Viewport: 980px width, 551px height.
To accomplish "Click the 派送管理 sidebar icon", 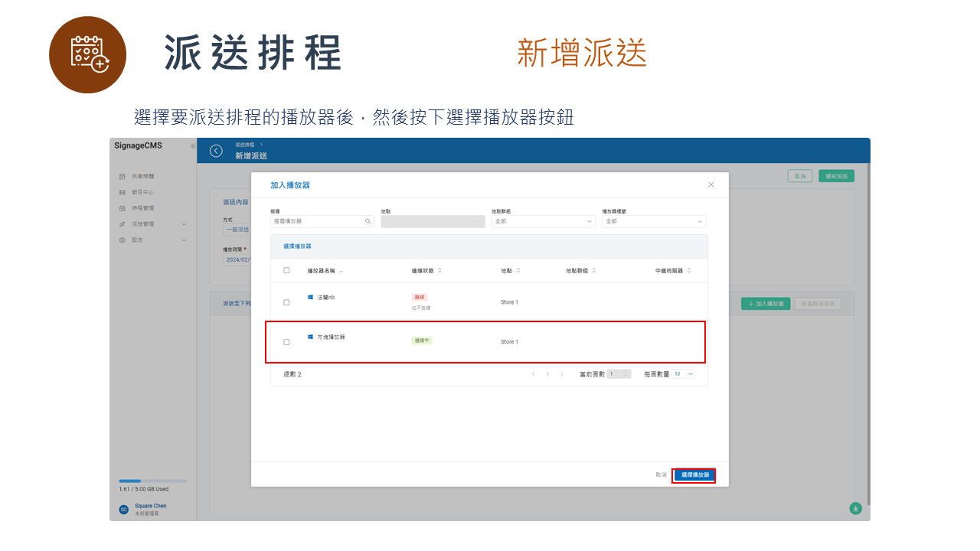I will (x=123, y=223).
